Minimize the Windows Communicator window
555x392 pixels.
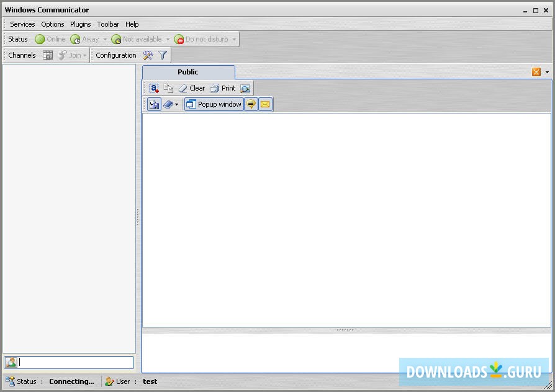pyautogui.click(x=525, y=11)
